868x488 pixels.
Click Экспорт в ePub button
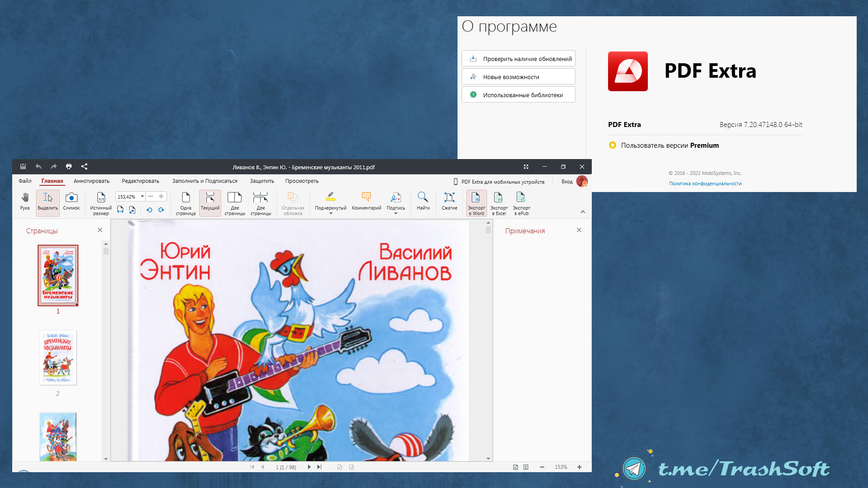[521, 203]
